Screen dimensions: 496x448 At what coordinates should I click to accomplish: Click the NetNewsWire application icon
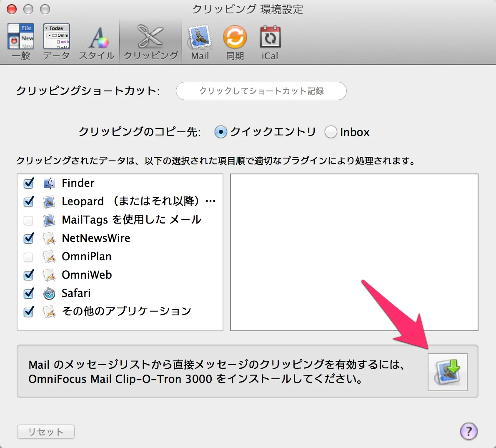point(49,239)
